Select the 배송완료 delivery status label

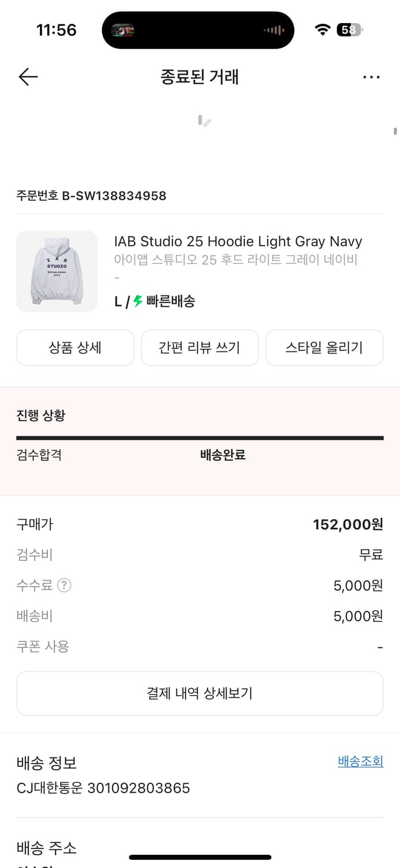click(x=222, y=455)
